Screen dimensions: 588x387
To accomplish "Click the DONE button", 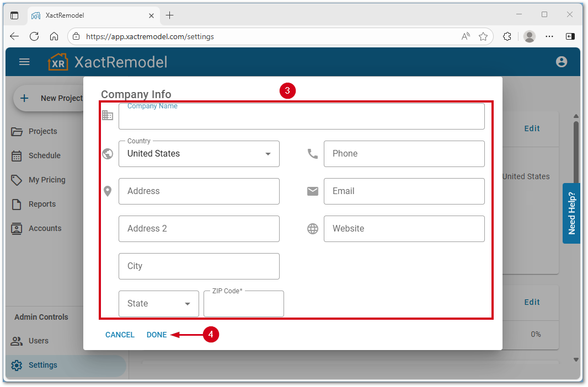I will tap(157, 335).
